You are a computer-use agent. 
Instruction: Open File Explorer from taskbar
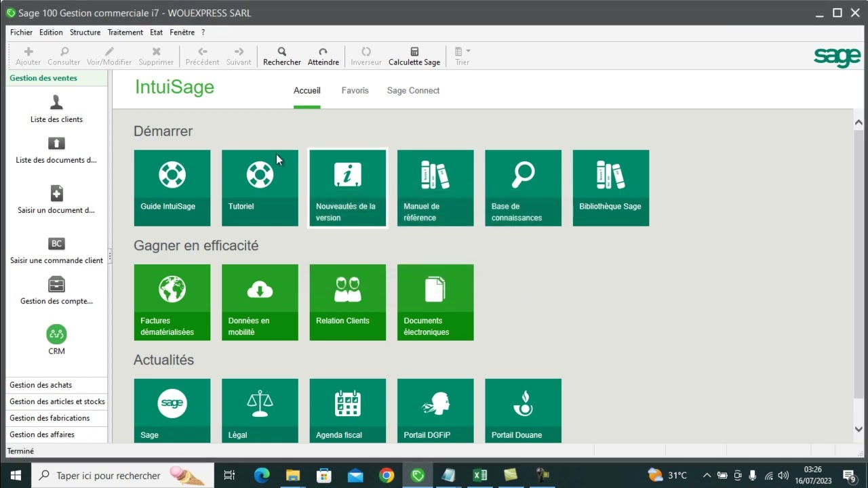point(293,475)
